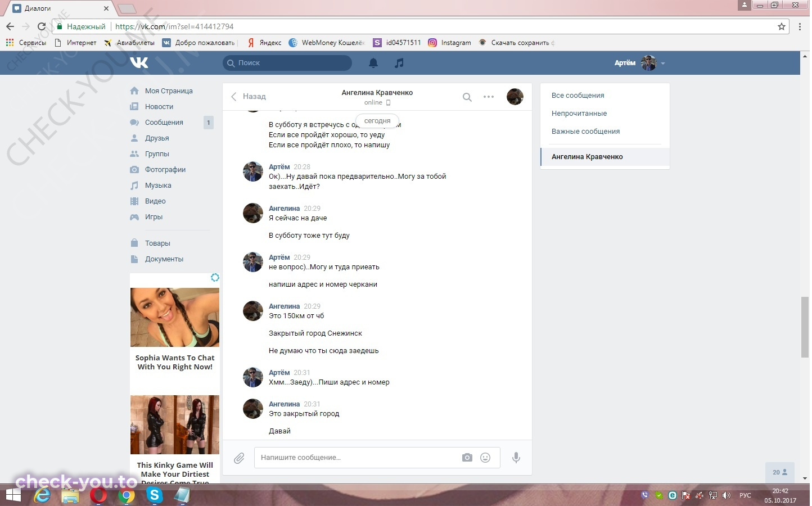
Task: Click the volume speaker in system tray
Action: point(726,495)
